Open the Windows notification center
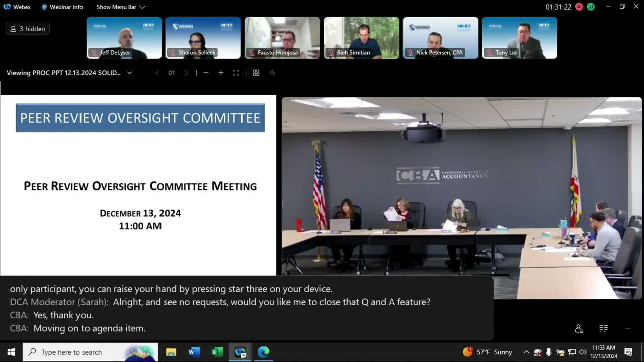644x362 pixels. pos(628,352)
